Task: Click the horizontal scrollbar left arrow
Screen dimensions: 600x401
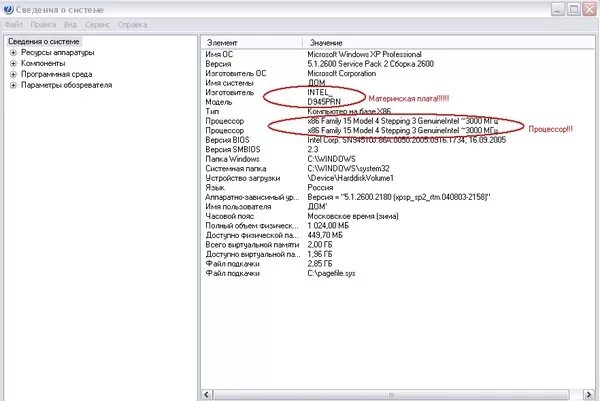Action: (207, 394)
